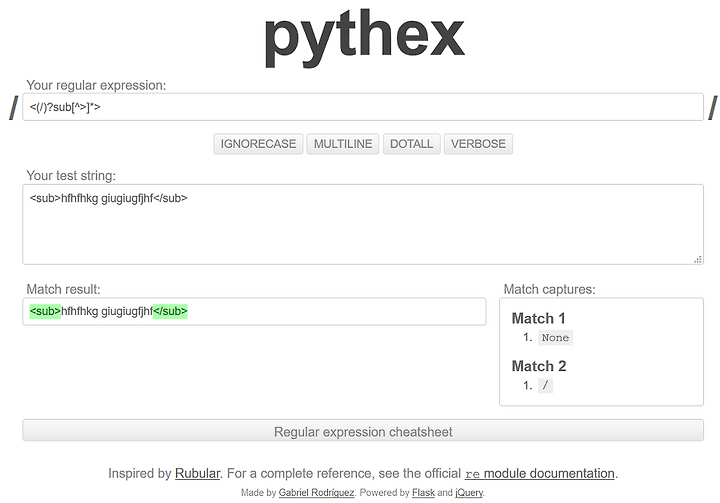Click the Match result label
This screenshot has height=503, width=720.
[63, 289]
